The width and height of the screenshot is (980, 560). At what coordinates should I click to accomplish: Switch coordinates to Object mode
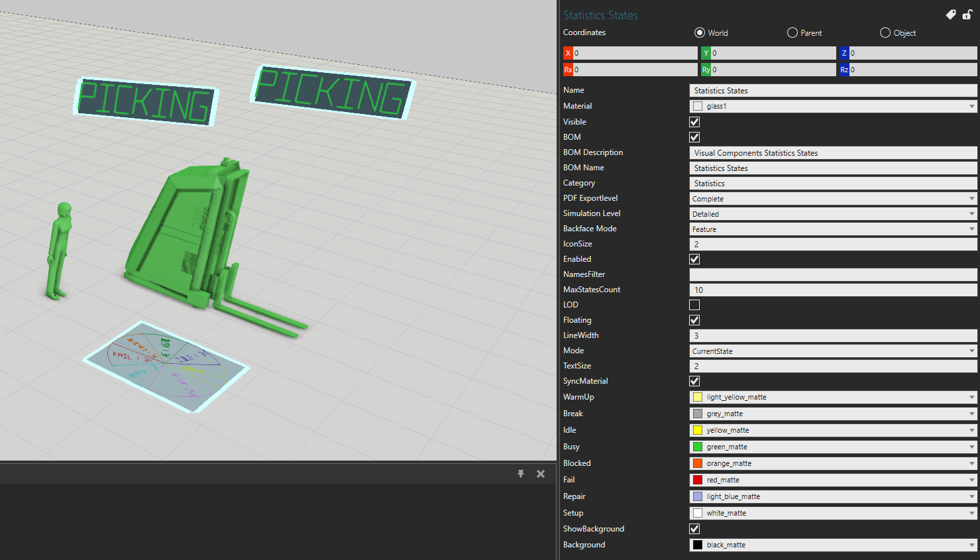885,32
